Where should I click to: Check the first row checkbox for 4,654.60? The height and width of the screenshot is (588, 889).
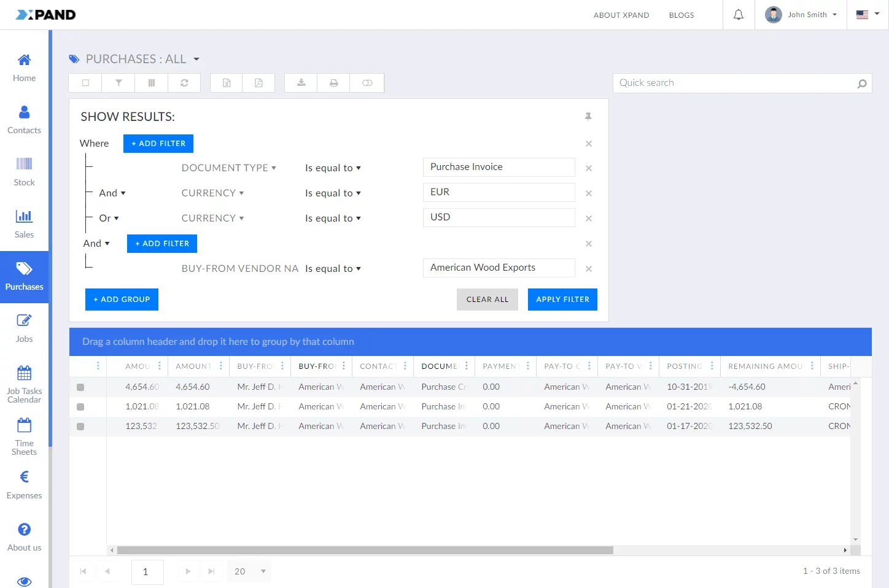click(80, 387)
